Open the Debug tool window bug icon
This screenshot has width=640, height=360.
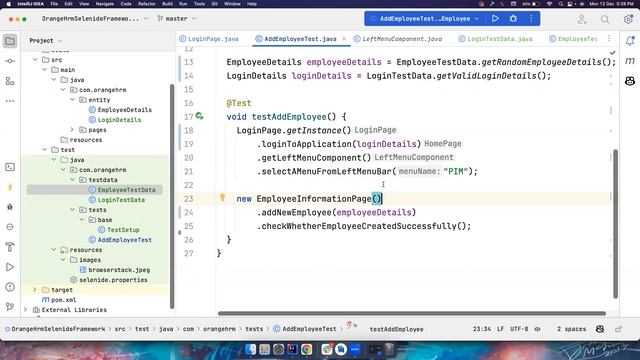pos(10,207)
